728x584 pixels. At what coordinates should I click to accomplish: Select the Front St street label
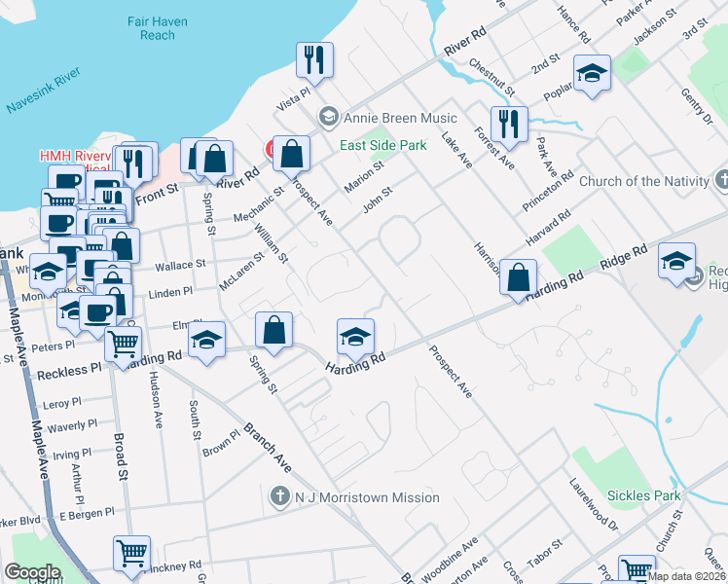[x=157, y=194]
